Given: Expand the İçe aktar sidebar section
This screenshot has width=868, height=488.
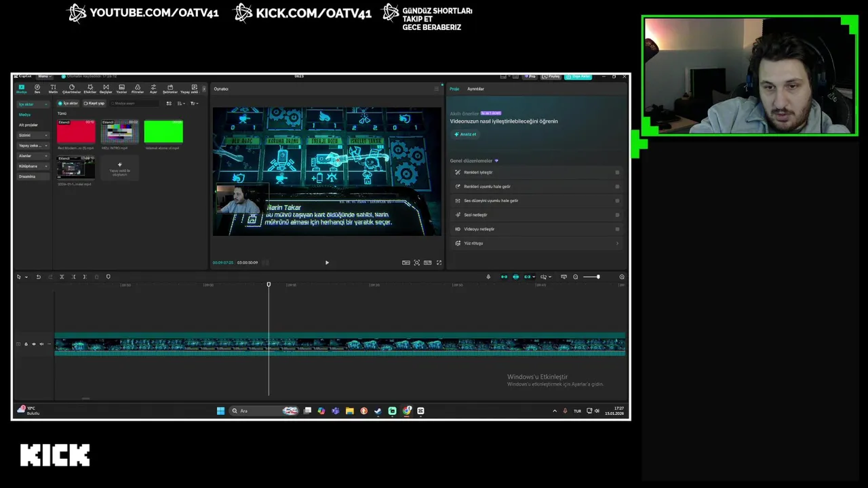Looking at the screenshot, I should [33, 104].
